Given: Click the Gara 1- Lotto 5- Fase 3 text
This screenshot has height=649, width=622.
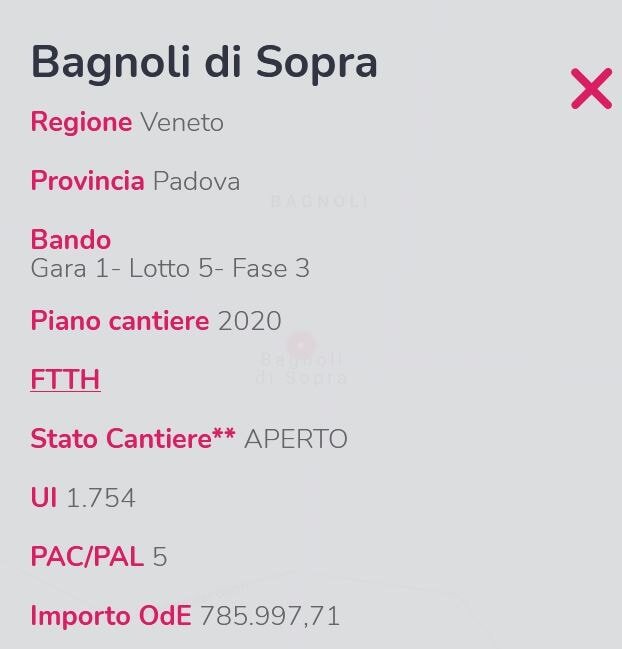Looking at the screenshot, I should pyautogui.click(x=170, y=268).
